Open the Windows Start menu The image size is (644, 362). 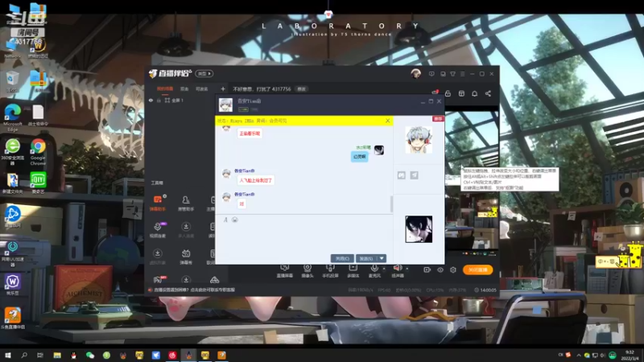8,355
